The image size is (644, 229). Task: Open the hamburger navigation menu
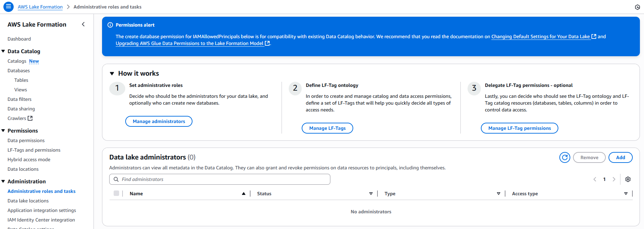point(9,6)
